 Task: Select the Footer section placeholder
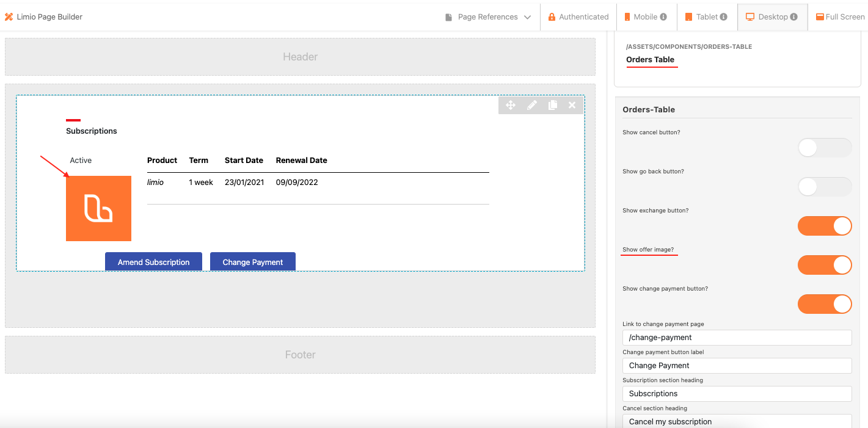click(x=300, y=355)
